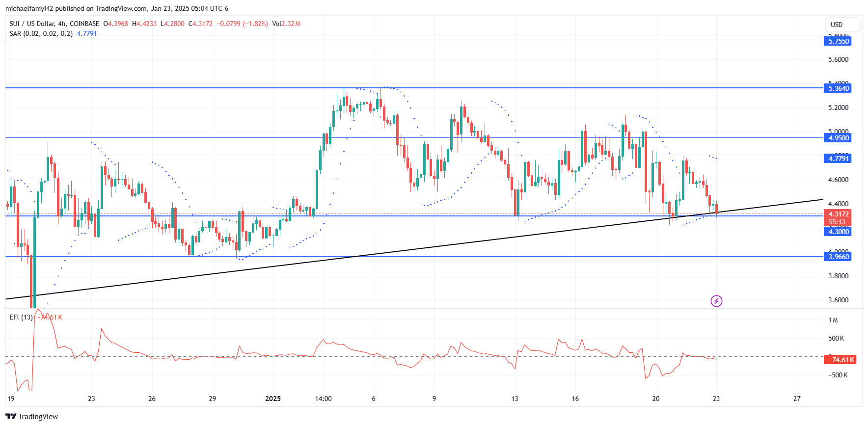Click the -0.0799 (-1.82%) change value
This screenshot has height=426, width=868.
coord(243,24)
